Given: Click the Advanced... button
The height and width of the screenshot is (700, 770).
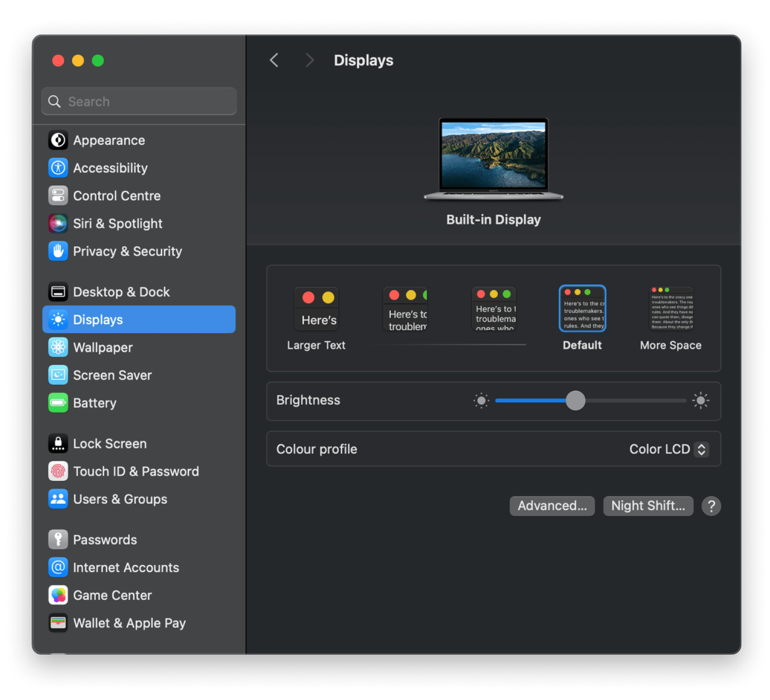Looking at the screenshot, I should click(552, 506).
